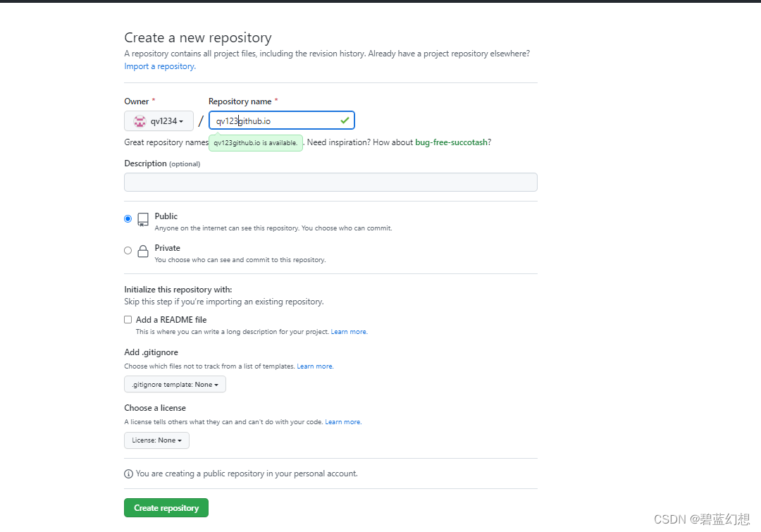Click the Description optional input field
Image resolution: width=761 pixels, height=532 pixels.
point(330,182)
